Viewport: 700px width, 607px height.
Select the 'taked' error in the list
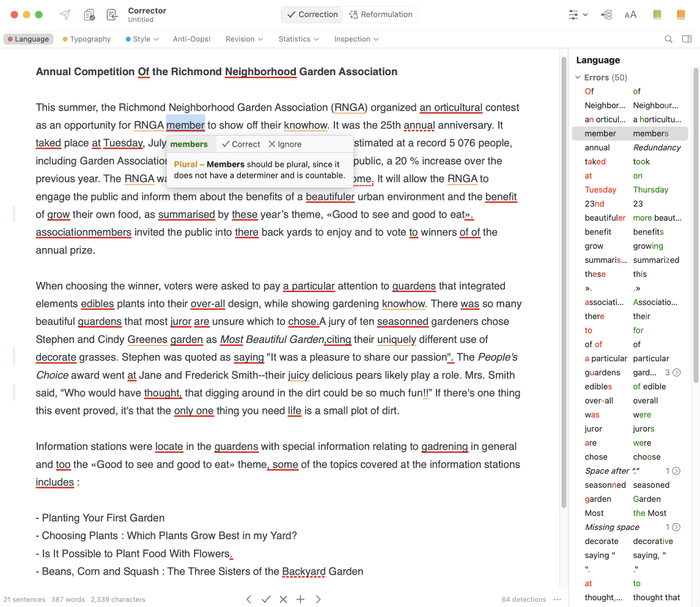click(x=595, y=161)
